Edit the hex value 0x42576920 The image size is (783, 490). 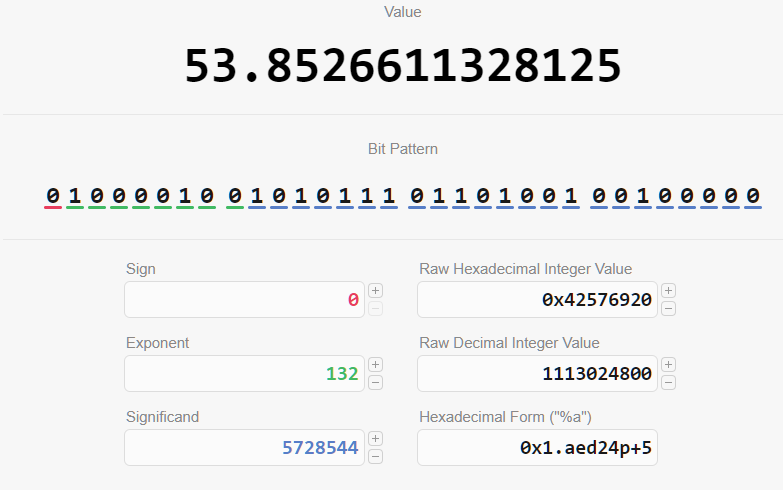[537, 300]
